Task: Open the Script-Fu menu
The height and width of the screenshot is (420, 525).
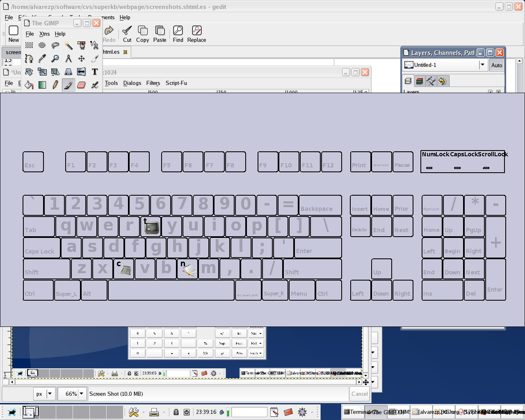Action: (x=176, y=83)
